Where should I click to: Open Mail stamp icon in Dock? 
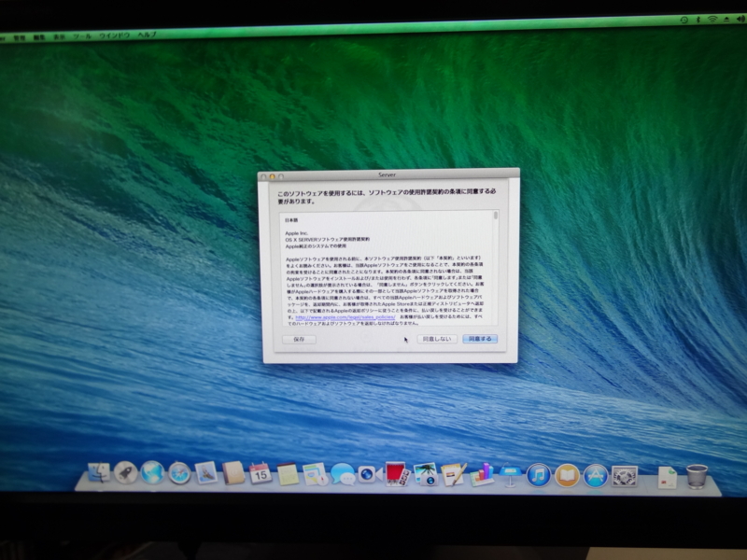(x=206, y=473)
